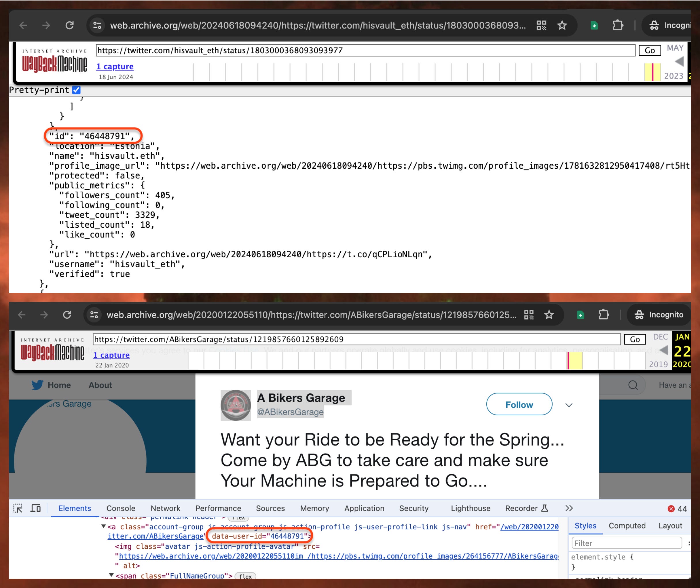Click Follow button on tweet
Viewport: 700px width, 588px height.
pyautogui.click(x=519, y=404)
